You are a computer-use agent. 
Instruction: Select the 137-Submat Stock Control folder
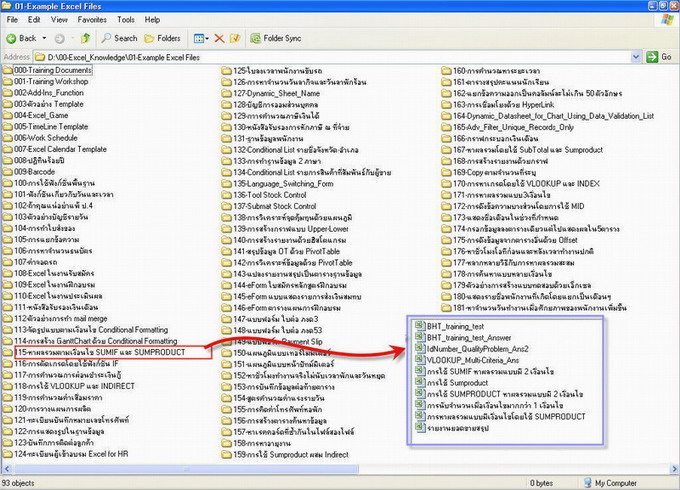pos(269,206)
